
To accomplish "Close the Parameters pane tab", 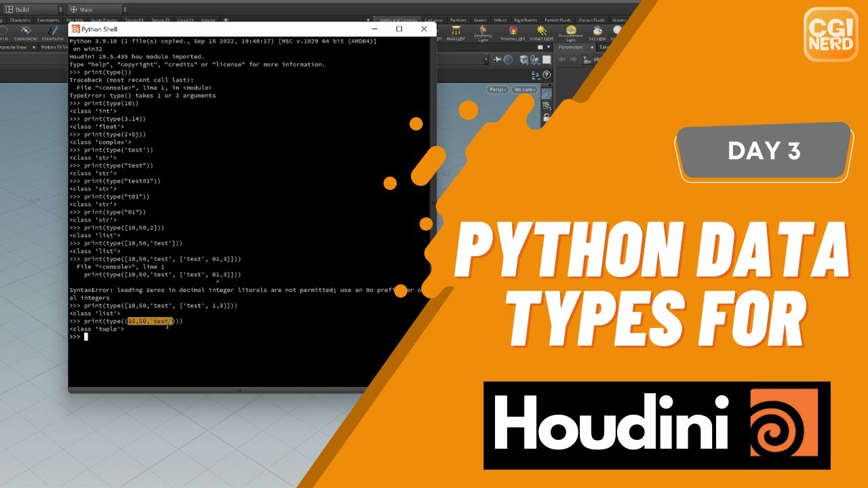I will click(x=592, y=47).
